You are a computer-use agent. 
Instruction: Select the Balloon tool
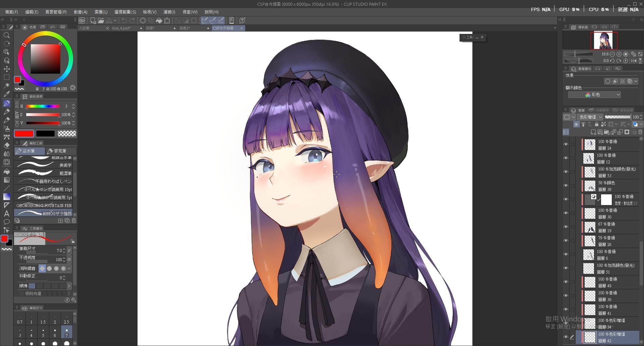[x=6, y=222]
